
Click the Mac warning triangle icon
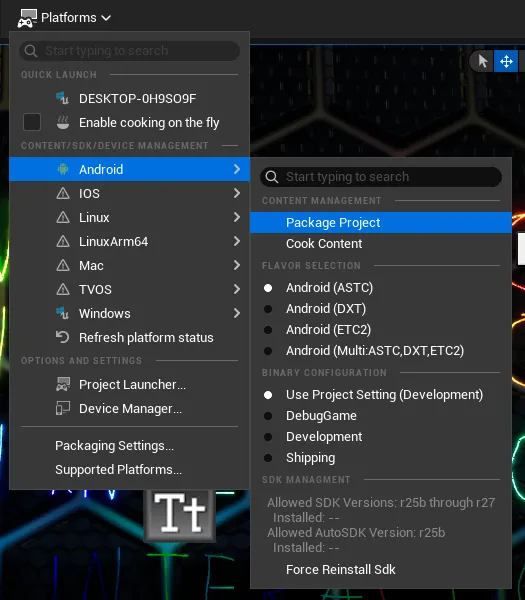pyautogui.click(x=63, y=265)
